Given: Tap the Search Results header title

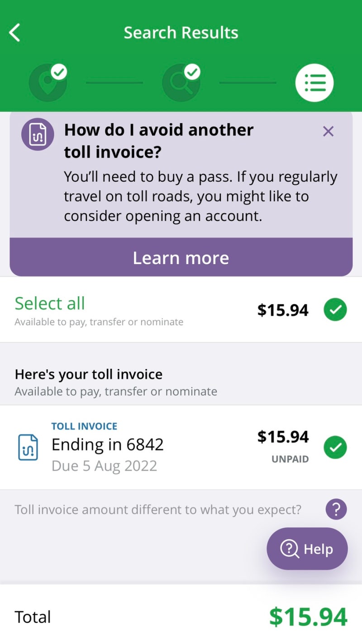Looking at the screenshot, I should coord(181,33).
